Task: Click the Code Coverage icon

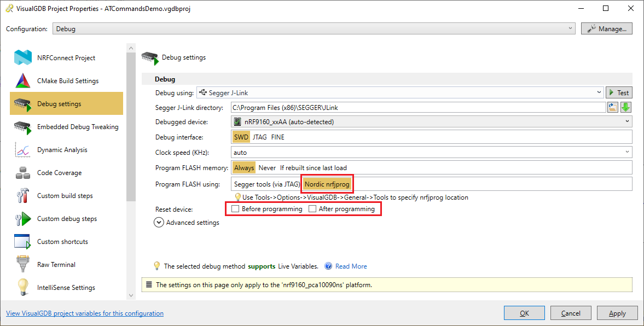Action: coord(22,173)
